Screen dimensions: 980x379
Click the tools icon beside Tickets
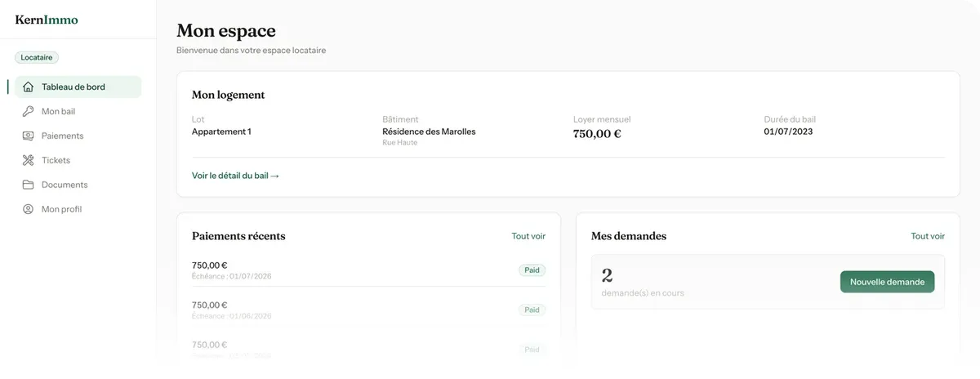(28, 160)
